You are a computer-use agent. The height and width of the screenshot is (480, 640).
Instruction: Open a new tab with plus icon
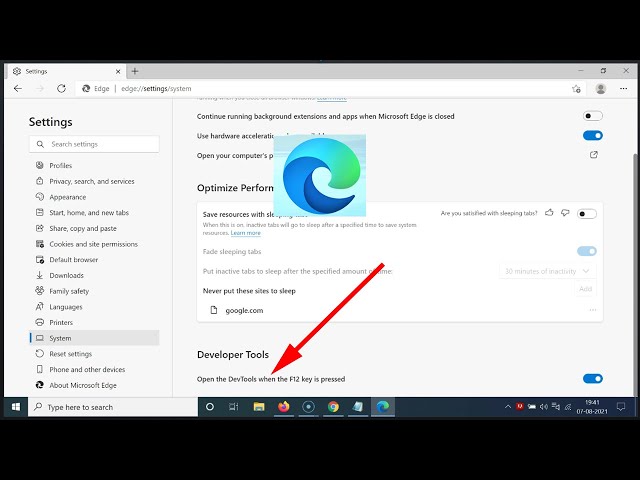(135, 71)
